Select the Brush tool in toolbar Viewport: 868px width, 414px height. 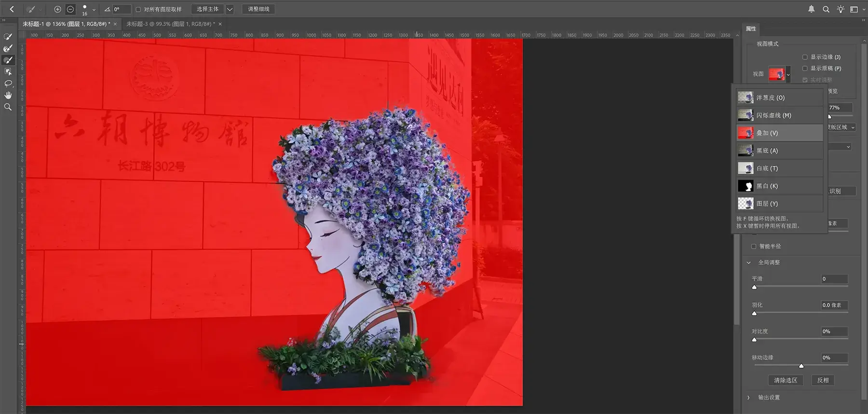pos(8,60)
